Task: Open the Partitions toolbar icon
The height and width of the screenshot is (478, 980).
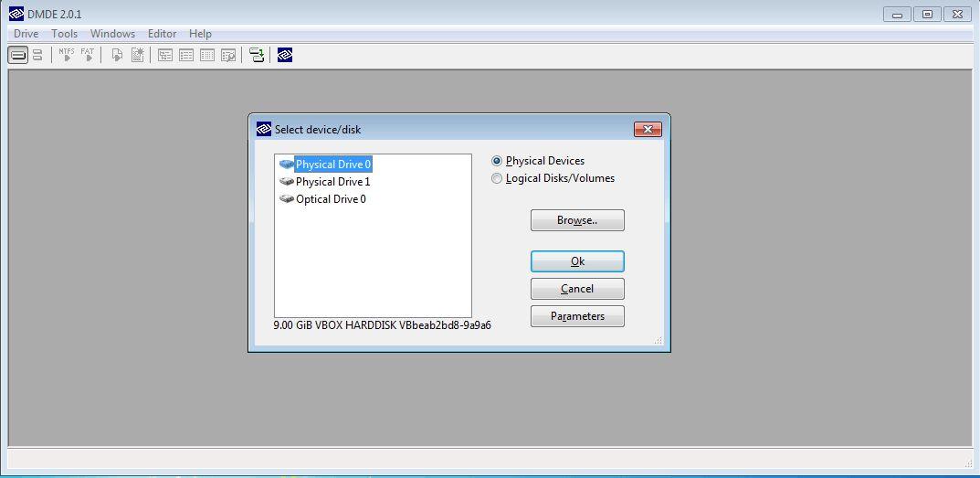Action: 37,55
